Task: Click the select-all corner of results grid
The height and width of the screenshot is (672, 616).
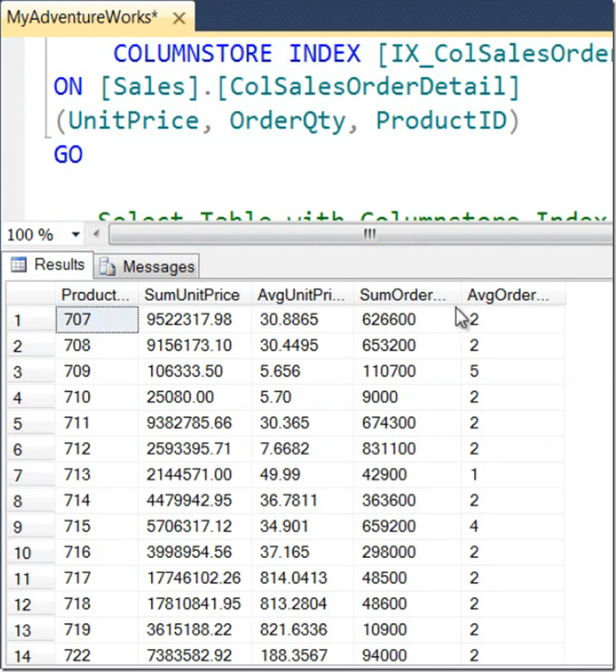Action: (31, 294)
